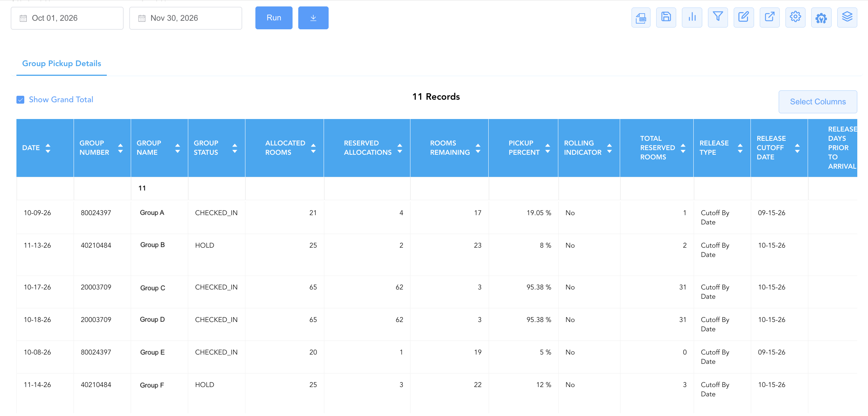The height and width of the screenshot is (416, 868).
Task: Sort by RESERVED ALLOCATIONS column arrows
Action: (400, 148)
